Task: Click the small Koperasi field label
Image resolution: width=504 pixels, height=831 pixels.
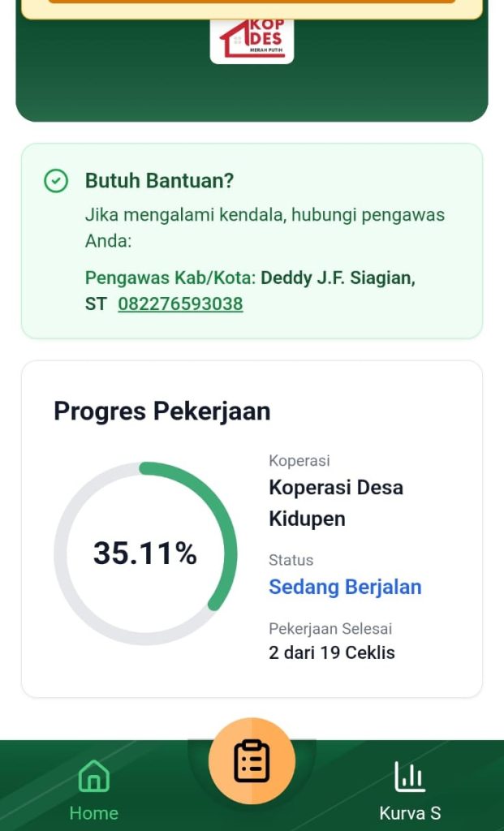Action: [299, 461]
